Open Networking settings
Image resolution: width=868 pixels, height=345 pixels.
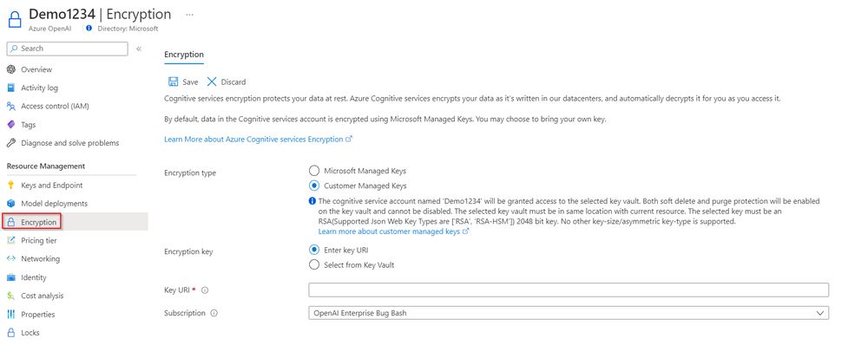point(41,258)
